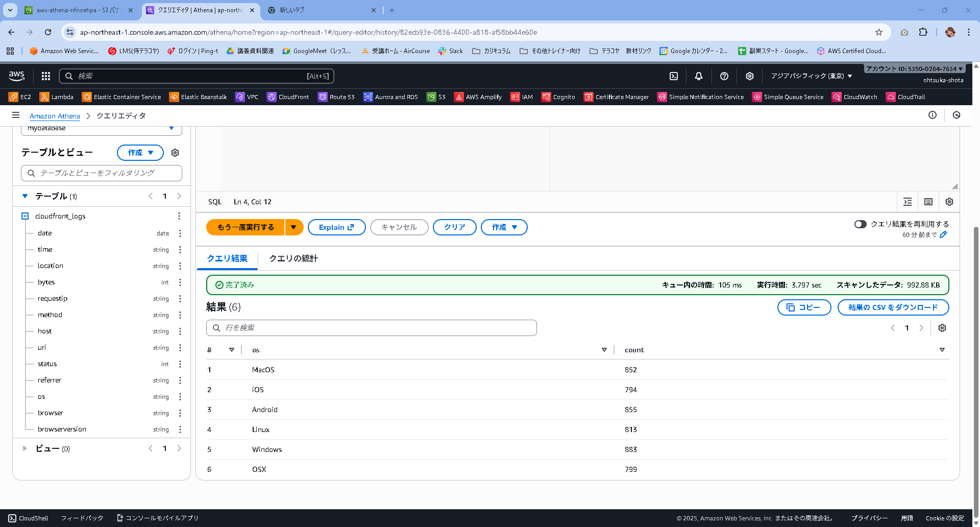Copy the query results

804,307
